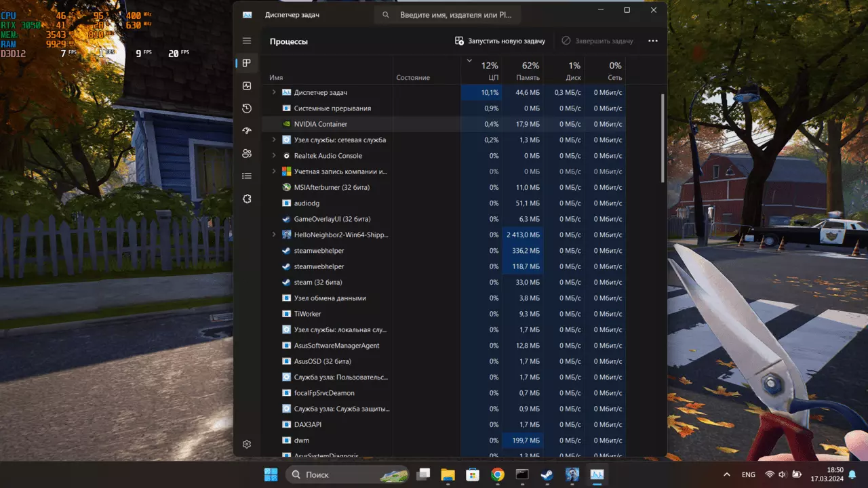Open the navigation hamburger menu in Task Manager
This screenshot has width=868, height=488.
(x=247, y=41)
